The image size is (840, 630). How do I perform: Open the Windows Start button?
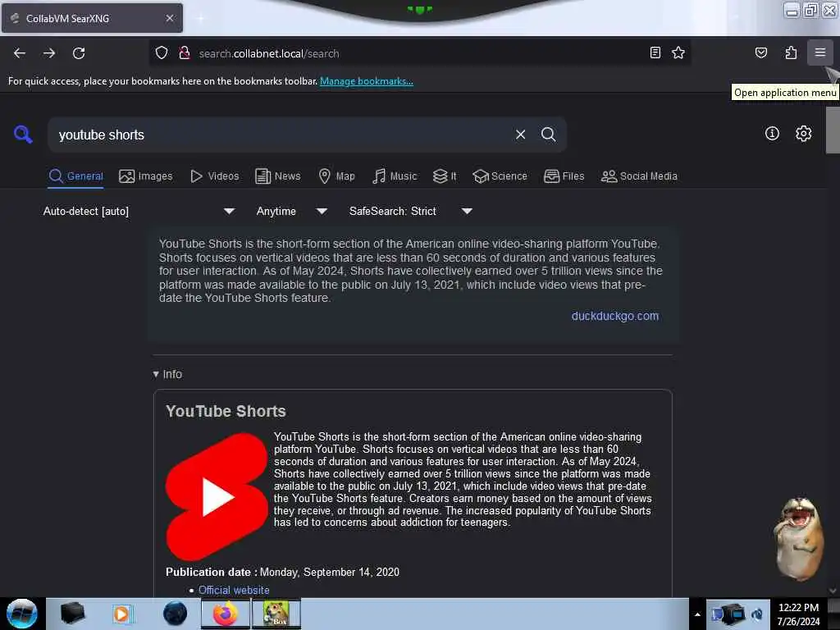22,614
